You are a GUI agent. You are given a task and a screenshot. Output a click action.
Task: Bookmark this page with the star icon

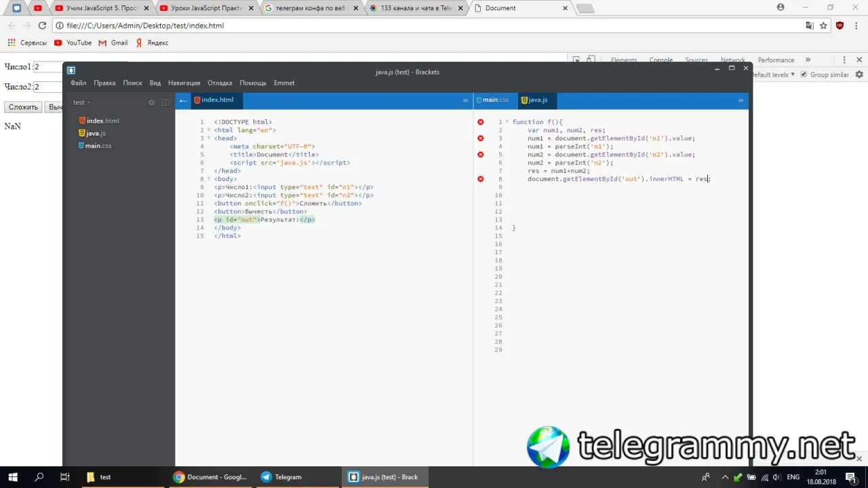[x=823, y=26]
